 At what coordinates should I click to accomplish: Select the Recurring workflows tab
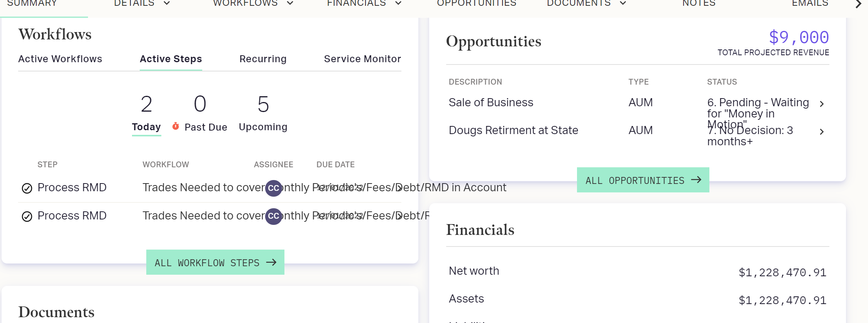coord(263,59)
